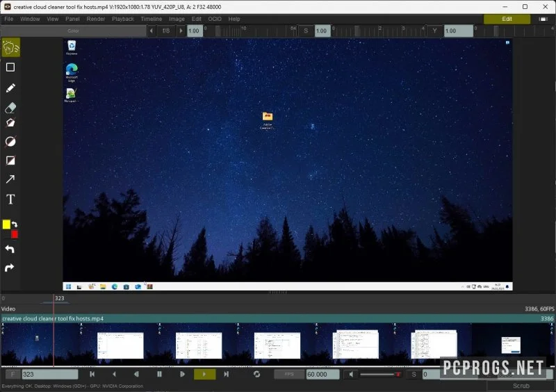
Task: Select the eraser tool
Action: [10, 108]
